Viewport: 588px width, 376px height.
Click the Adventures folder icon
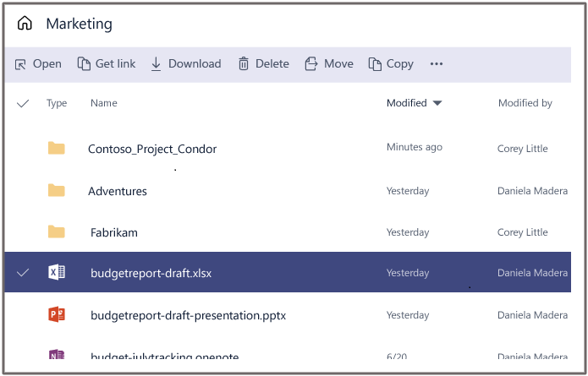click(x=57, y=191)
